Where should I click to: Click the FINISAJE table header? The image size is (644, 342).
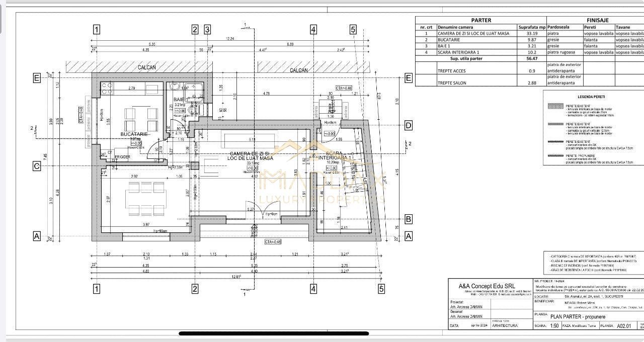pyautogui.click(x=597, y=20)
